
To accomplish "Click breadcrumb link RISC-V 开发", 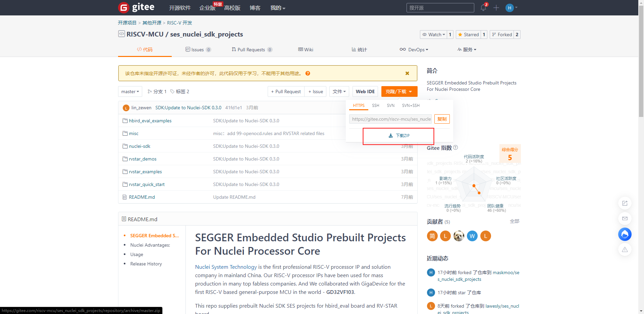I will pyautogui.click(x=179, y=23).
